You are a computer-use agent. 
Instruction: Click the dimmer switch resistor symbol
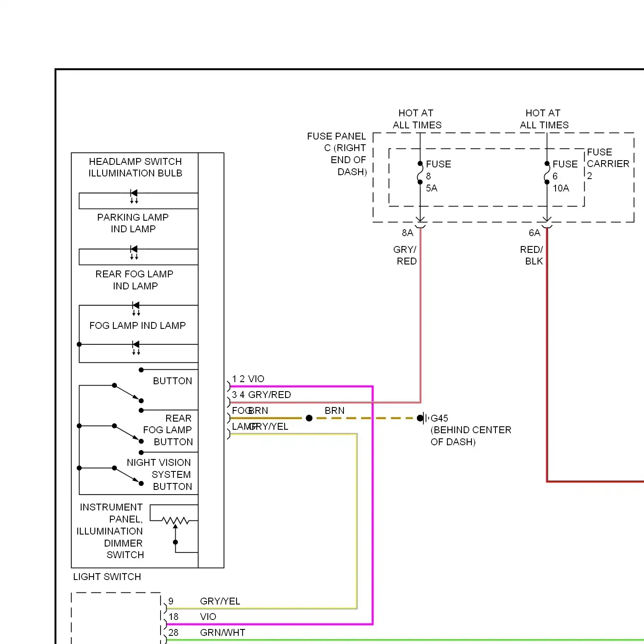175,521
